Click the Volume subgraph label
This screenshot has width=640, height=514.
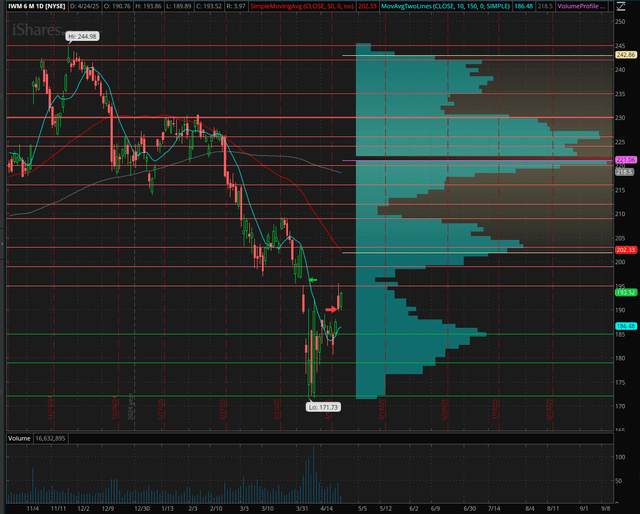click(19, 438)
